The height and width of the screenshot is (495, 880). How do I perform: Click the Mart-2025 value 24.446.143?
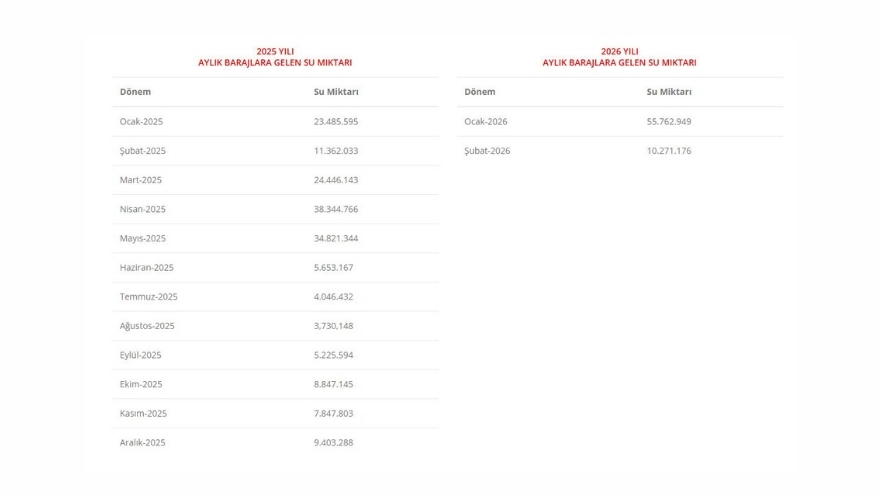pyautogui.click(x=336, y=180)
